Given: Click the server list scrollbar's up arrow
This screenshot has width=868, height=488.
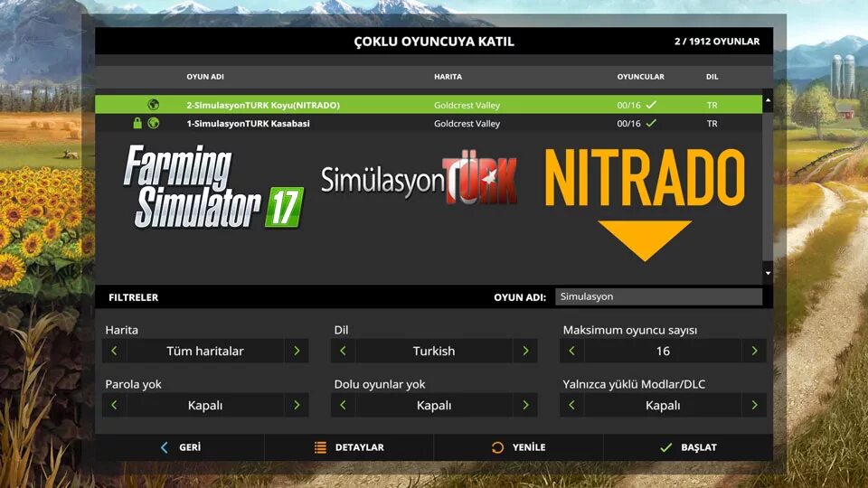Looking at the screenshot, I should [768, 100].
